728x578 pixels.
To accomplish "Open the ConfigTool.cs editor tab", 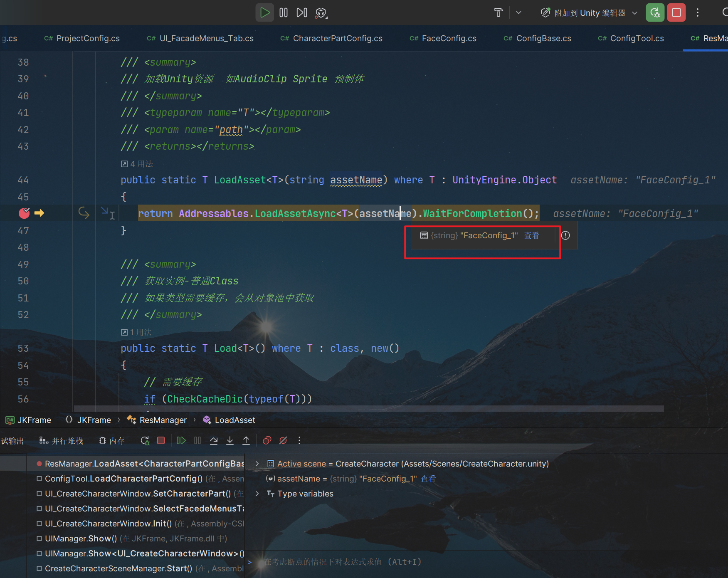I will [637, 38].
